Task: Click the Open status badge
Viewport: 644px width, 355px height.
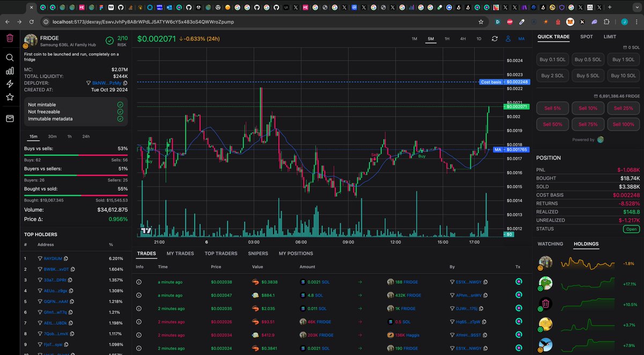Action: [x=631, y=229]
